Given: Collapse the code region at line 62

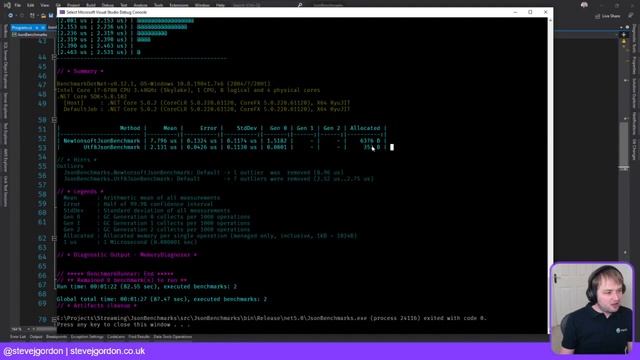Looking at the screenshot, I should click(54, 238).
